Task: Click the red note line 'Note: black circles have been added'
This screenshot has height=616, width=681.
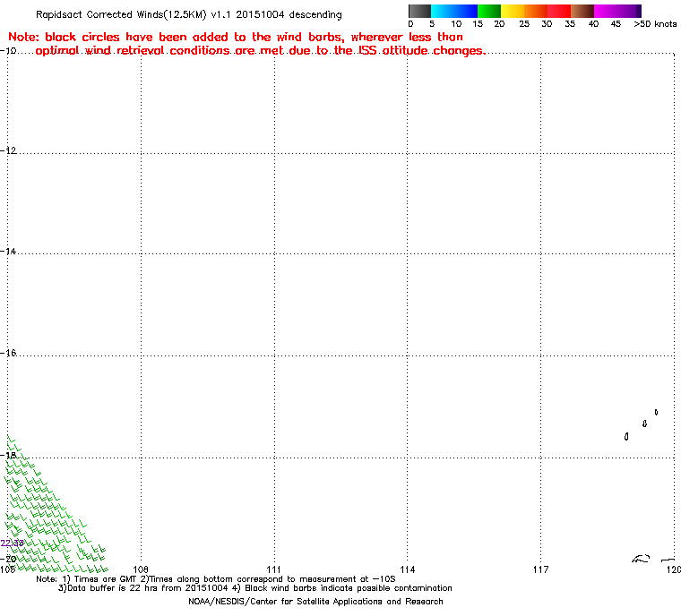Action: pos(236,37)
